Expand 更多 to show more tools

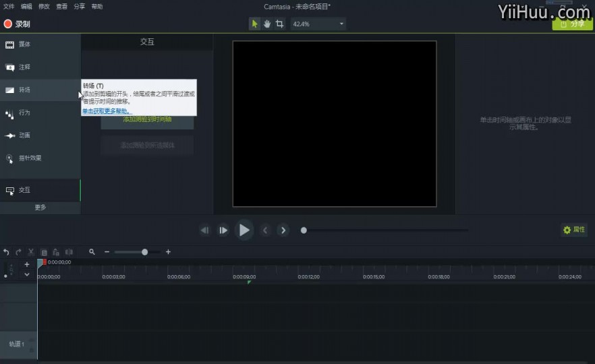tap(40, 208)
